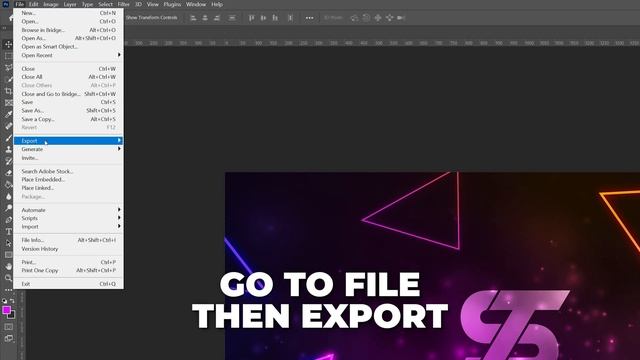Select the Rectangular Marquee tool
Viewport: 640px width, 360px height.
(x=8, y=56)
